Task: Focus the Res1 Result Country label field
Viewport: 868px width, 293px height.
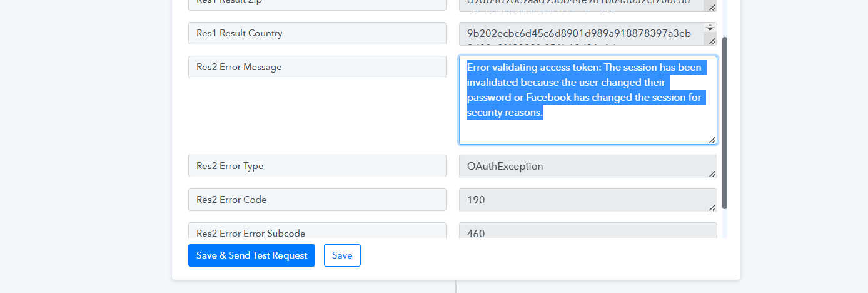Action: click(x=317, y=33)
